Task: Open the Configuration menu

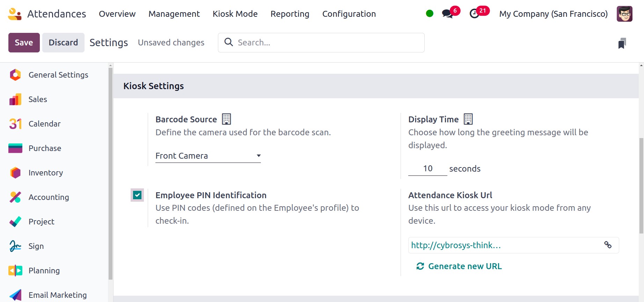Action: coord(349,14)
